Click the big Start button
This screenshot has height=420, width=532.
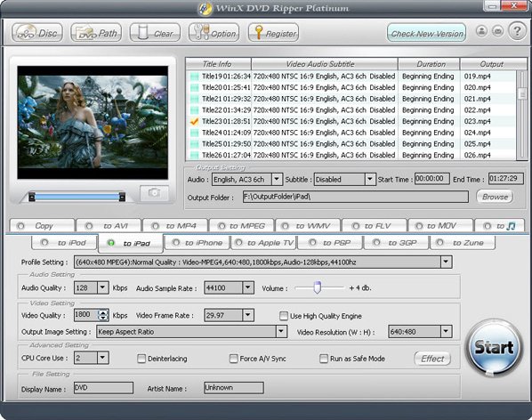(494, 348)
